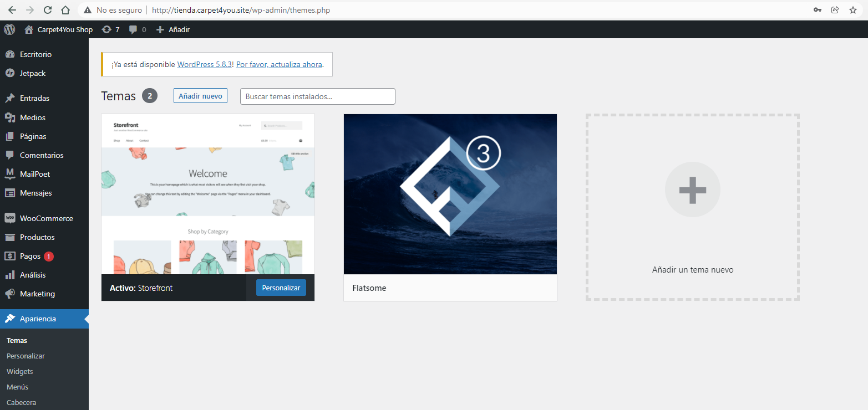Screen dimensions: 868x410
Task: Select the Flatsome theme thumbnail
Action: click(x=450, y=194)
